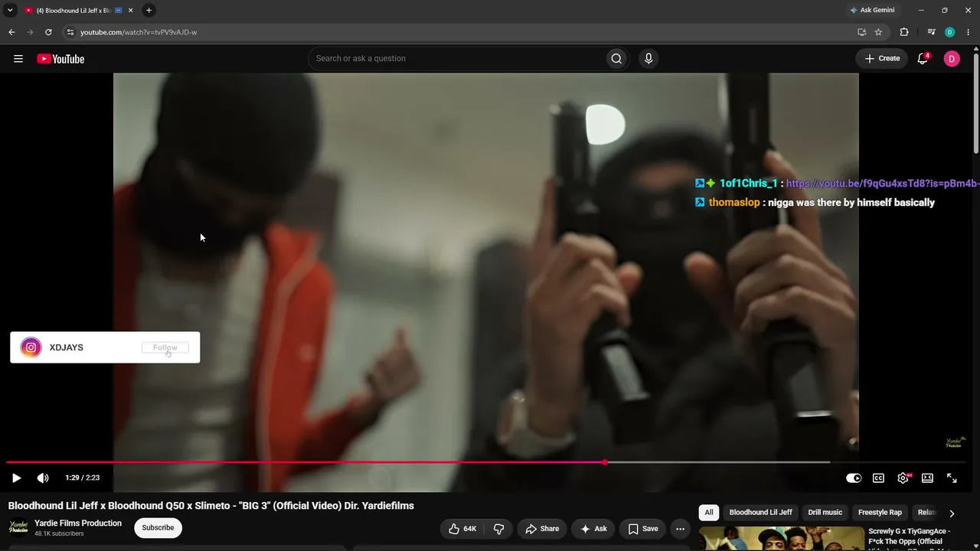Ask about this video
The width and height of the screenshot is (980, 551).
[593, 529]
